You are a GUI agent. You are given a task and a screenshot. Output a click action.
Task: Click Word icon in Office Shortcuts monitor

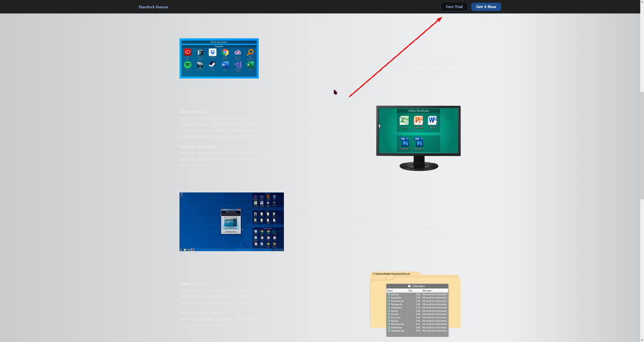pyautogui.click(x=433, y=120)
